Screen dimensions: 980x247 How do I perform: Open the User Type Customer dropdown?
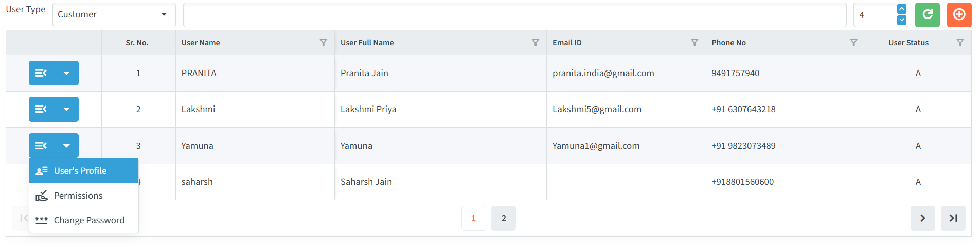(114, 15)
